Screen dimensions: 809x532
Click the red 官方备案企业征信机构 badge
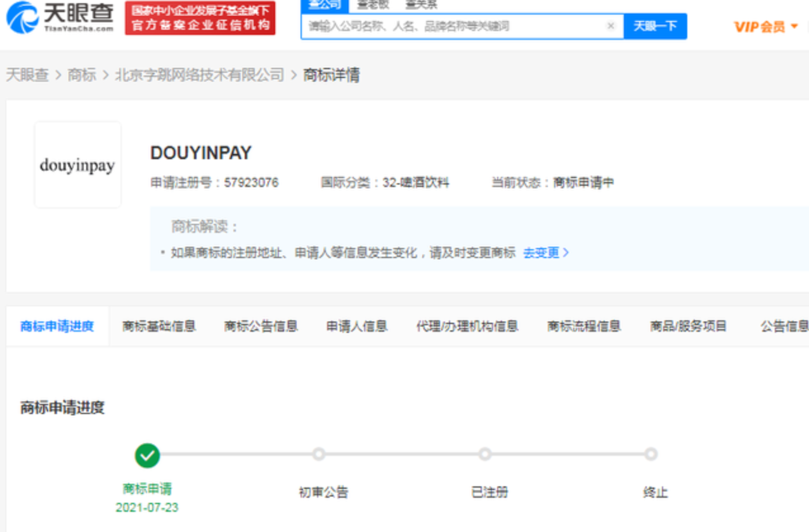coord(200,18)
